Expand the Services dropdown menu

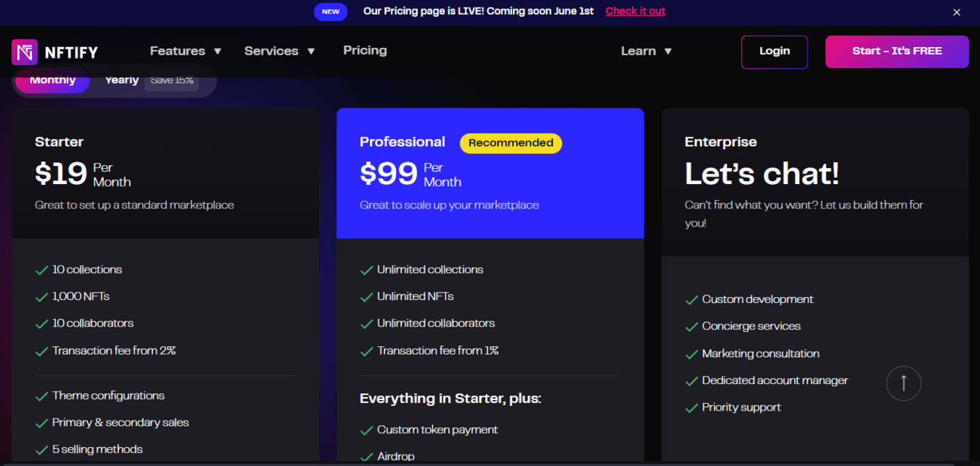280,52
